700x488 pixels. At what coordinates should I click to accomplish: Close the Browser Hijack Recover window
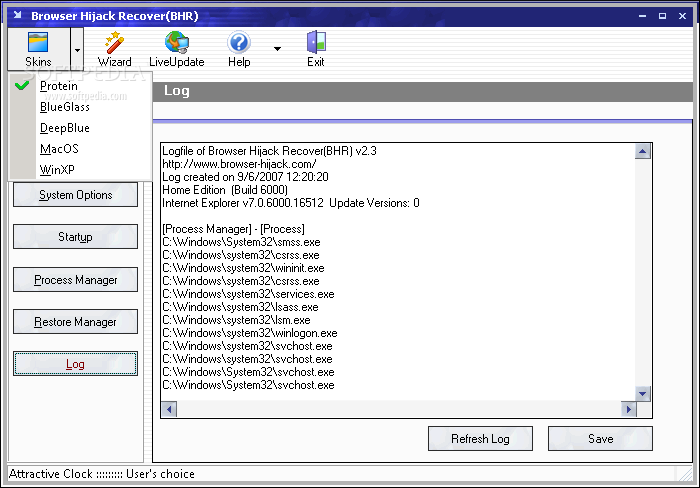click(x=682, y=16)
